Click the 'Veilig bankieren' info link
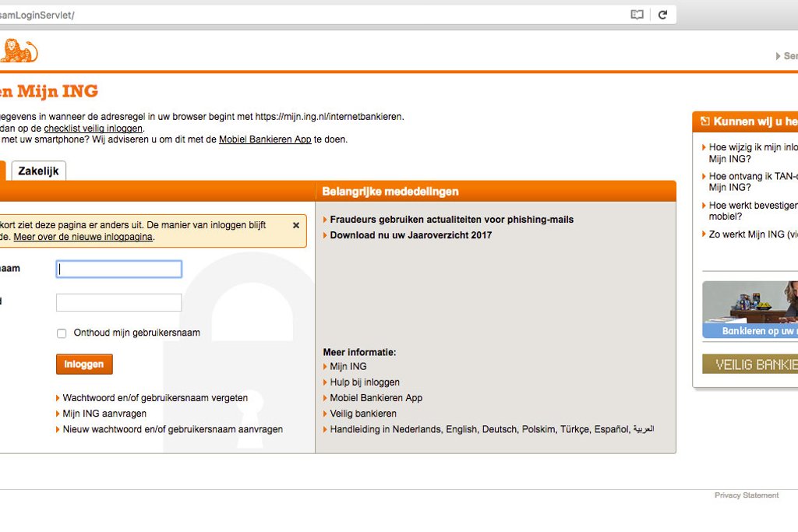Viewport: 798px width, 532px height. [x=362, y=414]
